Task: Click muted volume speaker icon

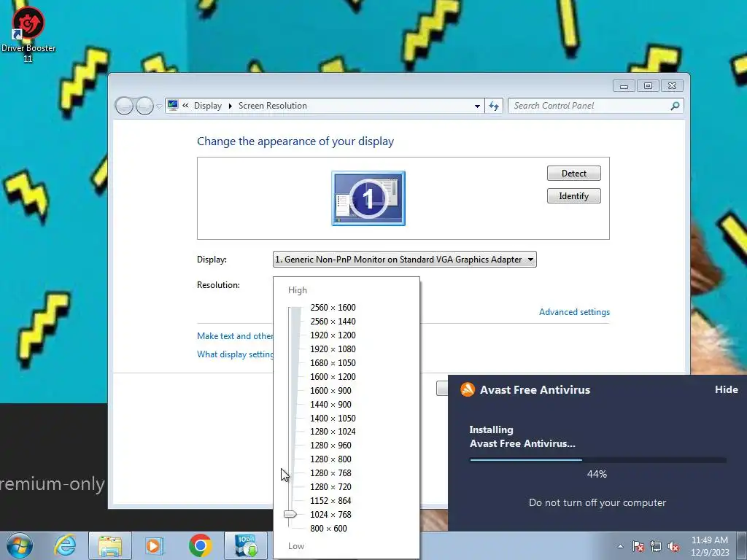Action: (x=673, y=546)
